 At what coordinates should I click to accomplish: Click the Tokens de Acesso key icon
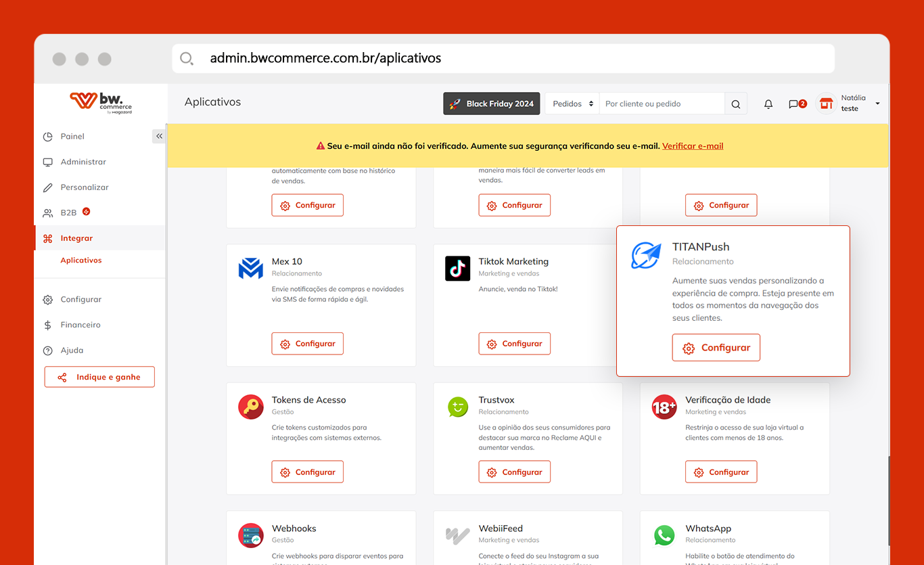[x=250, y=407]
